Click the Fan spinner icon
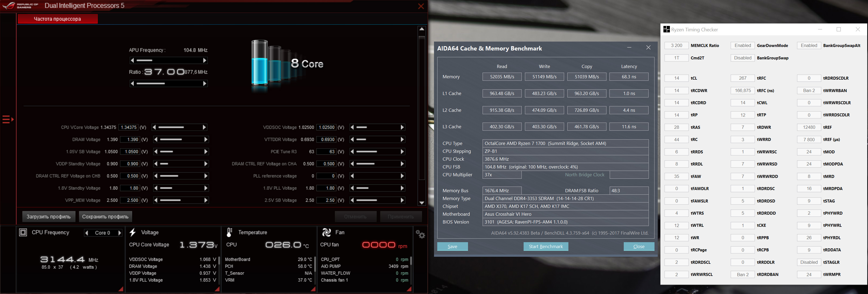The width and height of the screenshot is (868, 294). click(x=326, y=232)
